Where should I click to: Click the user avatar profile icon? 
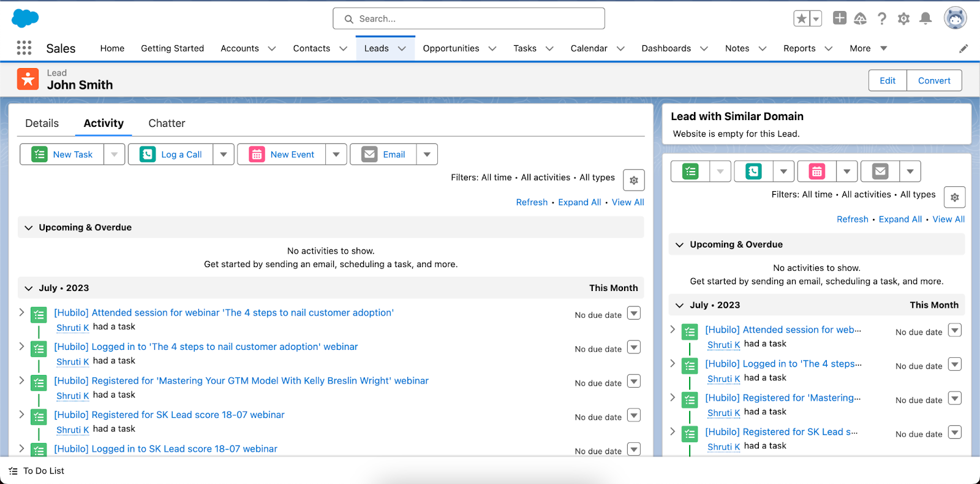pos(955,18)
